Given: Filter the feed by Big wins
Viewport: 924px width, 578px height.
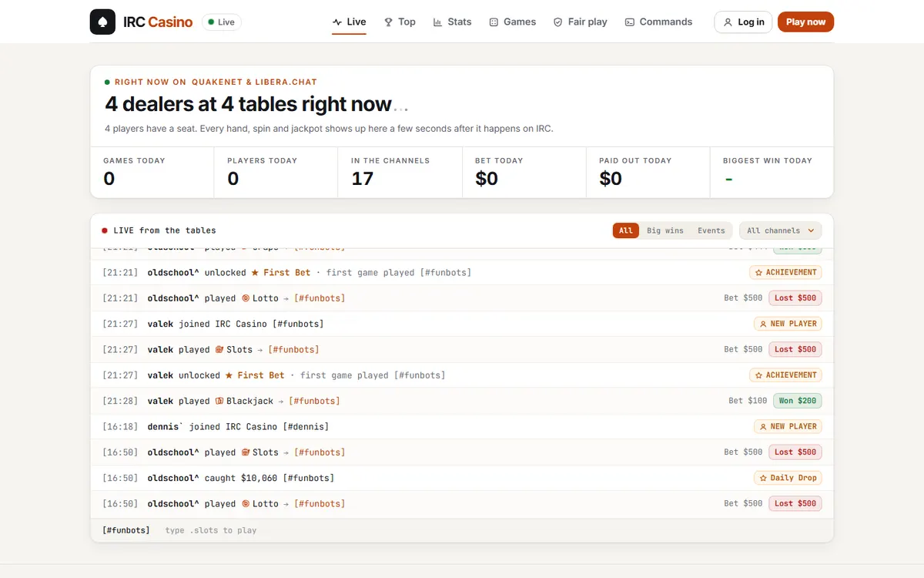Looking at the screenshot, I should pos(665,230).
